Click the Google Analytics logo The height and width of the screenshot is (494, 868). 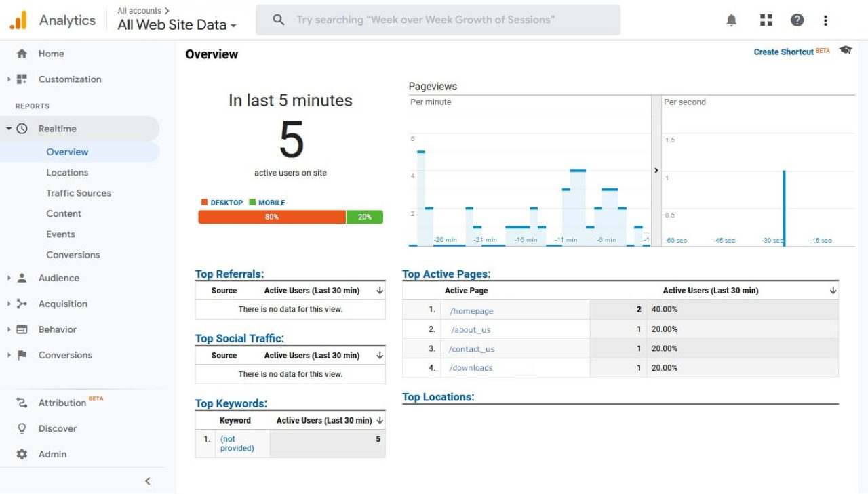(18, 20)
